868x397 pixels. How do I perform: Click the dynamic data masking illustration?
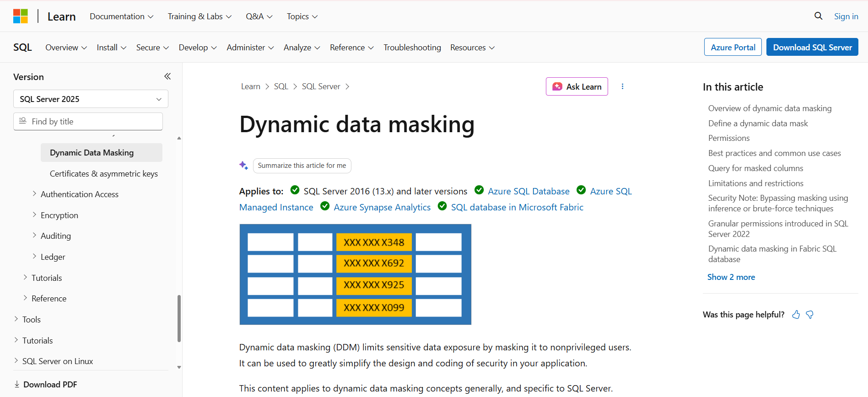[x=355, y=274]
